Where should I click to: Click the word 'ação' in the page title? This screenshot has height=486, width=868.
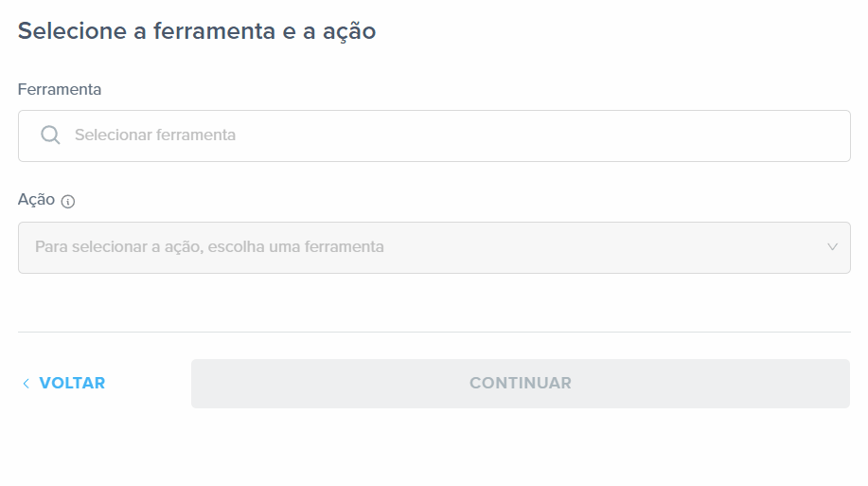pos(349,32)
